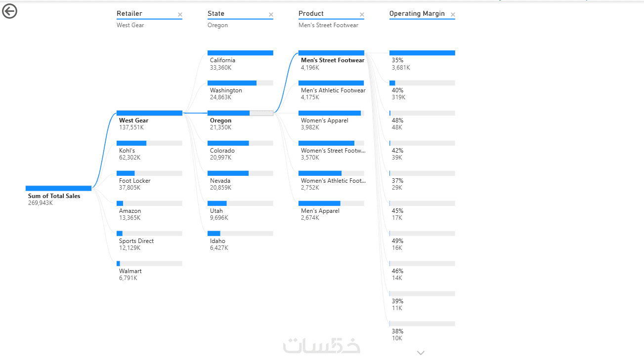Click the Retailer column header
Screen dimensions: 644x361
(x=129, y=14)
